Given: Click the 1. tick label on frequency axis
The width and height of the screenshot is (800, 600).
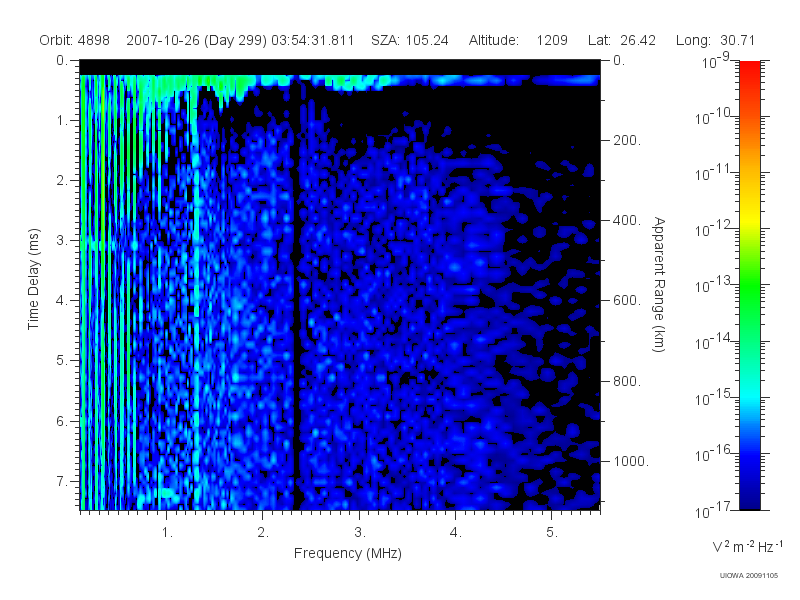Looking at the screenshot, I should (167, 533).
